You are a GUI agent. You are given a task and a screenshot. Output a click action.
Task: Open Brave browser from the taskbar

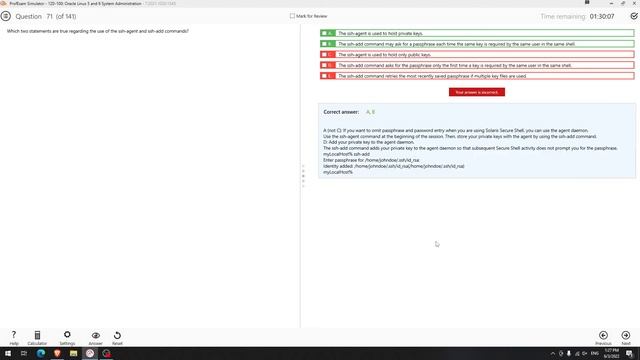pyautogui.click(x=57, y=353)
